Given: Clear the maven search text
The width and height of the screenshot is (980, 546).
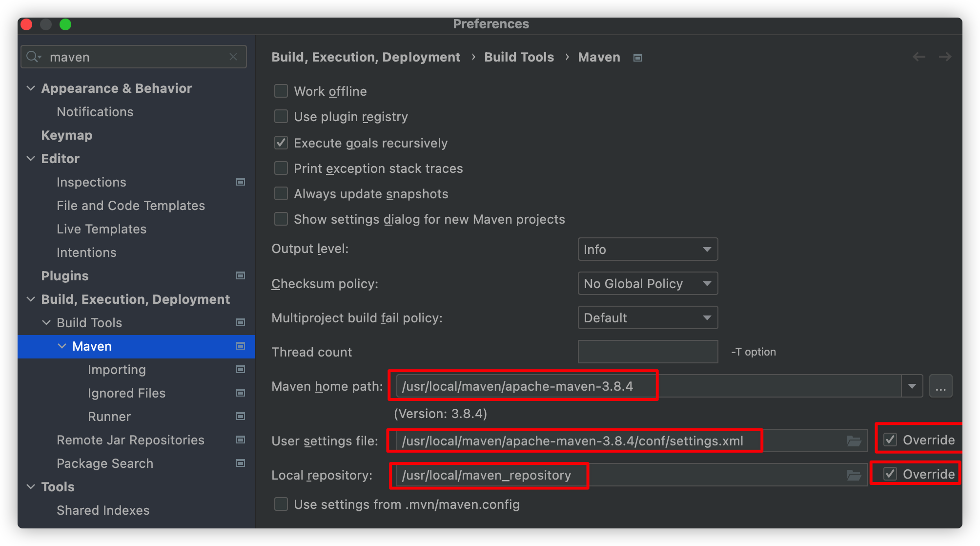Looking at the screenshot, I should click(233, 57).
